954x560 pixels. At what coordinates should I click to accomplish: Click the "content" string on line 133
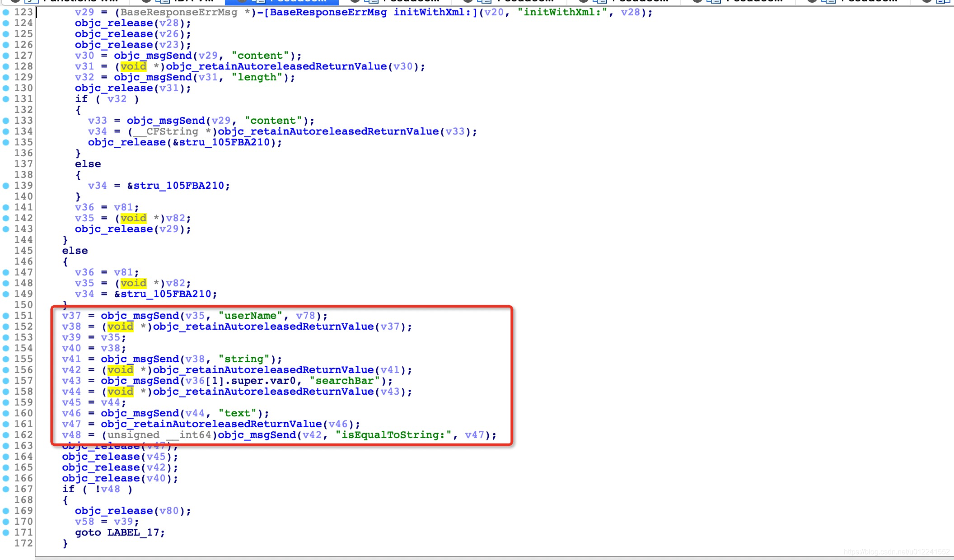[x=273, y=121]
